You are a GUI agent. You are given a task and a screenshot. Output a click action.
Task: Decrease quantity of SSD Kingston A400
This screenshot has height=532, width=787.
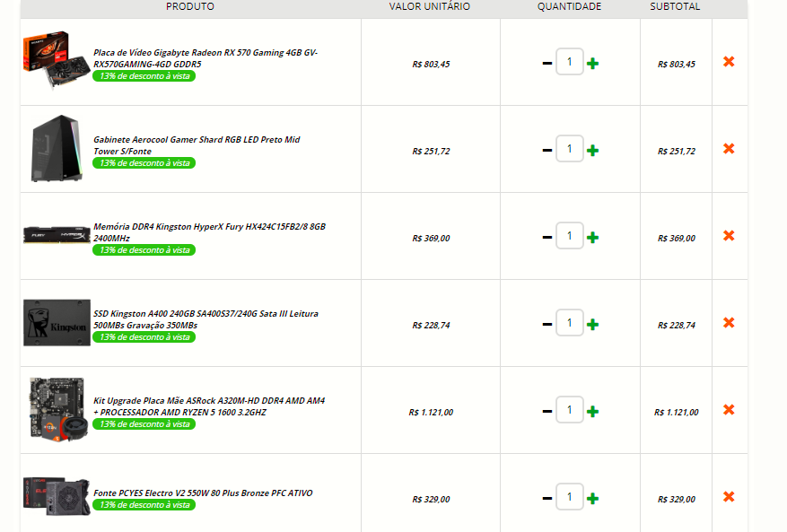547,324
